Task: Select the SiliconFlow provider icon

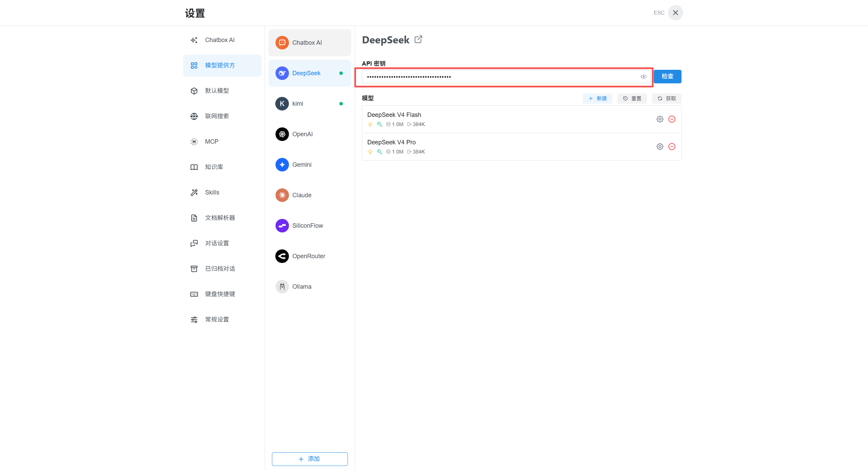Action: point(282,226)
